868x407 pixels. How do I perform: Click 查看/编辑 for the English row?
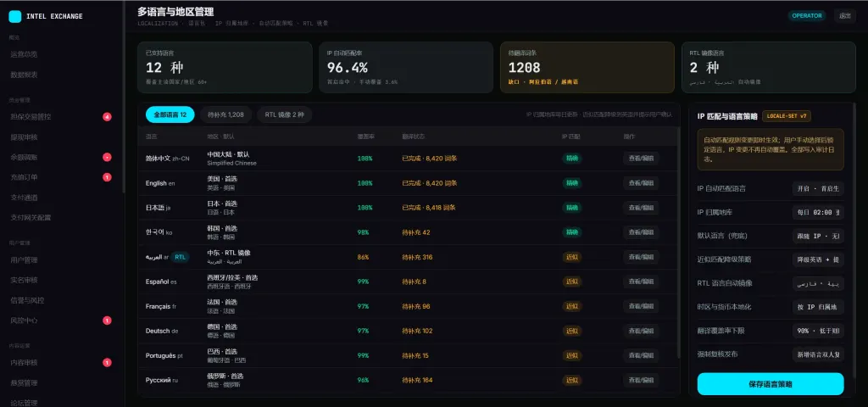point(641,183)
